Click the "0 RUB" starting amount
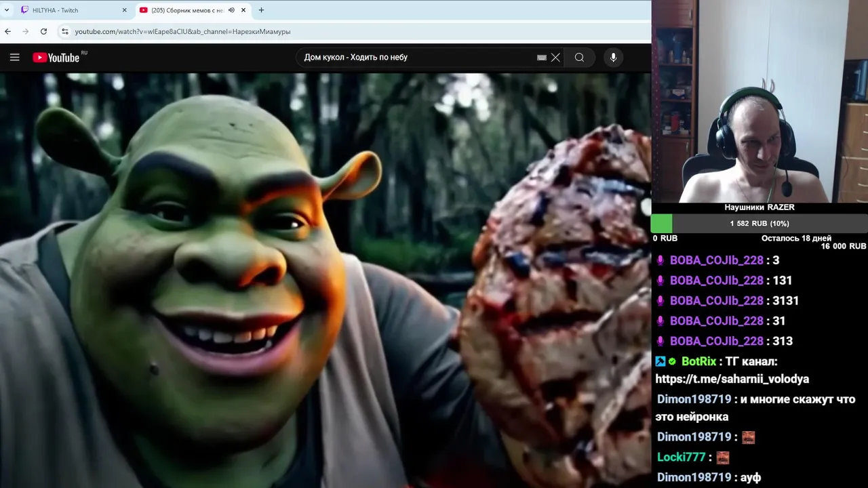Screen dimensions: 868x488 665,239
